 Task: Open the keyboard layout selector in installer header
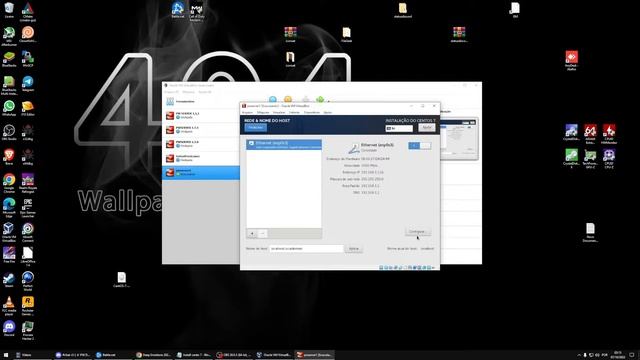pos(399,128)
